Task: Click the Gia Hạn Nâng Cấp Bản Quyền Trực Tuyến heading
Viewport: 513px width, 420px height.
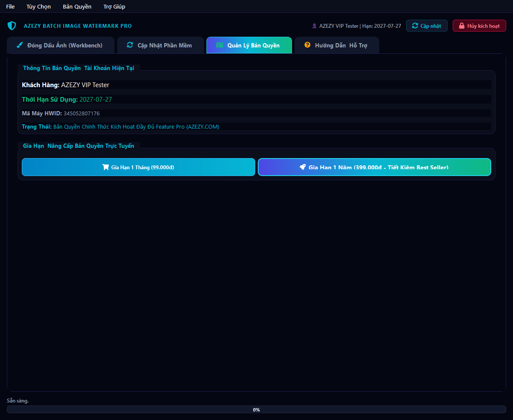Action: [79, 146]
